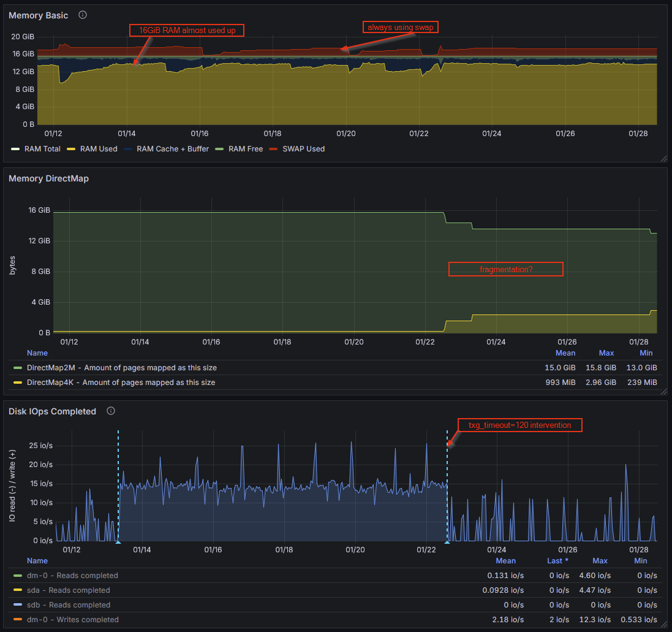
Task: Open the Disk IOps Completed panel title menu
Action: tap(52, 411)
